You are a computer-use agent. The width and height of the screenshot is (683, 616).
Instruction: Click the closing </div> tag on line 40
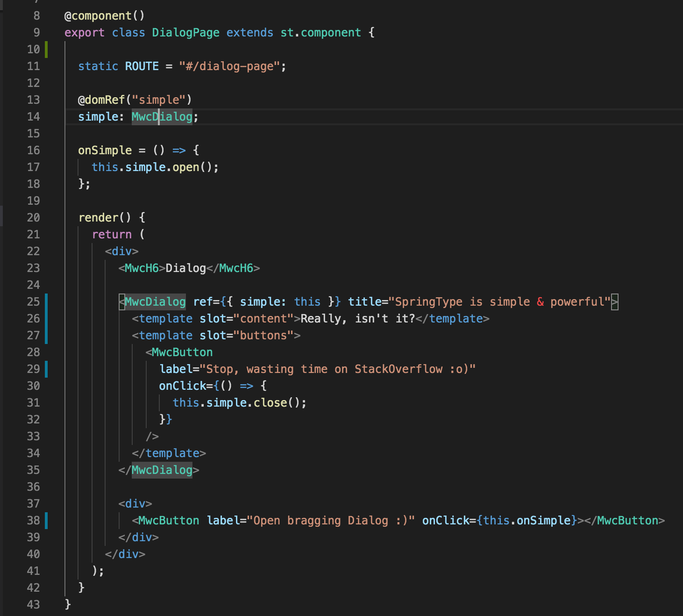pos(125,554)
